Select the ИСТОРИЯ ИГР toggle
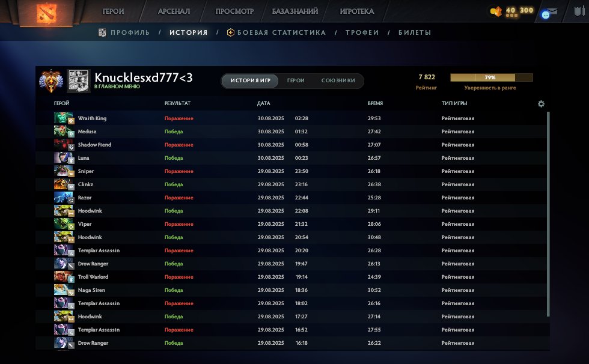589x364 pixels. coord(251,80)
